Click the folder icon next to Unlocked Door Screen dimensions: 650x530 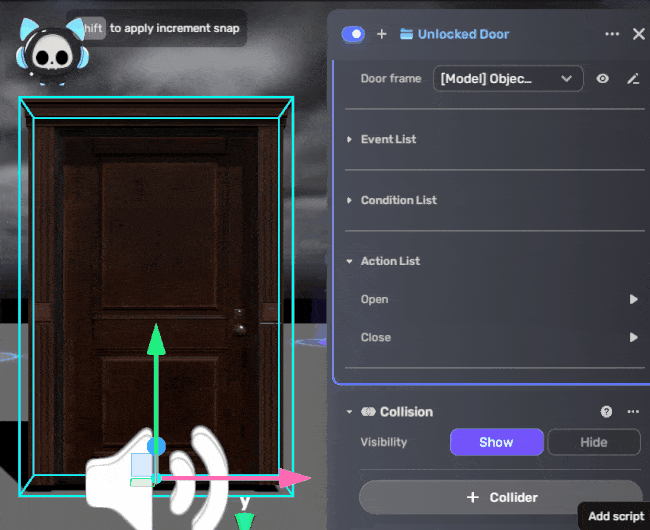coord(406,34)
